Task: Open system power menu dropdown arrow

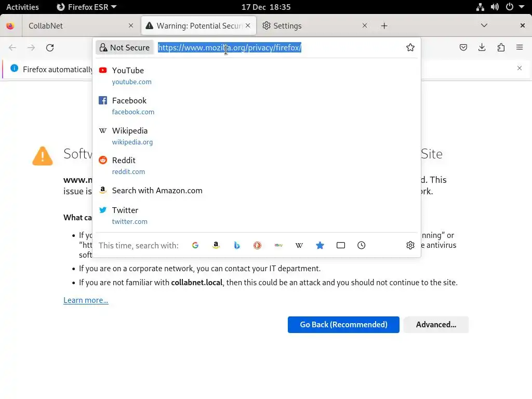Action: (522, 7)
